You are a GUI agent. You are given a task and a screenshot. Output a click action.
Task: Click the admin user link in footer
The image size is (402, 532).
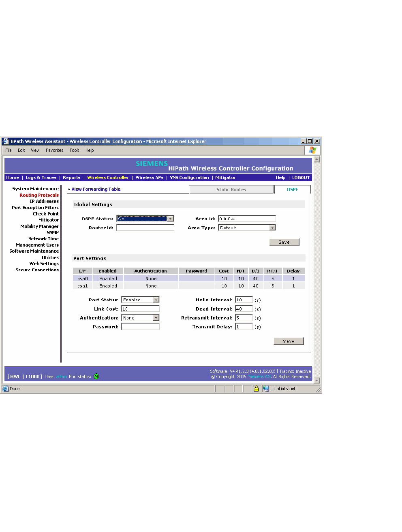pyautogui.click(x=62, y=377)
